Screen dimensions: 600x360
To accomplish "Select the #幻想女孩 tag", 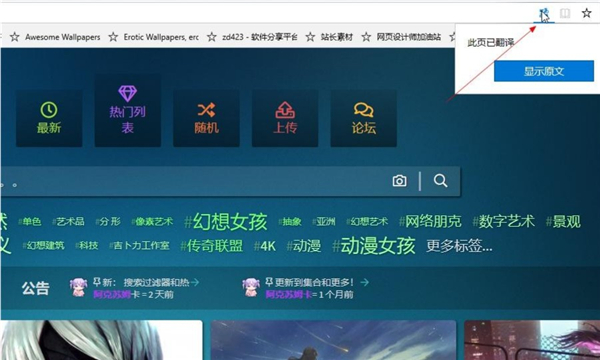I will pyautogui.click(x=225, y=222).
